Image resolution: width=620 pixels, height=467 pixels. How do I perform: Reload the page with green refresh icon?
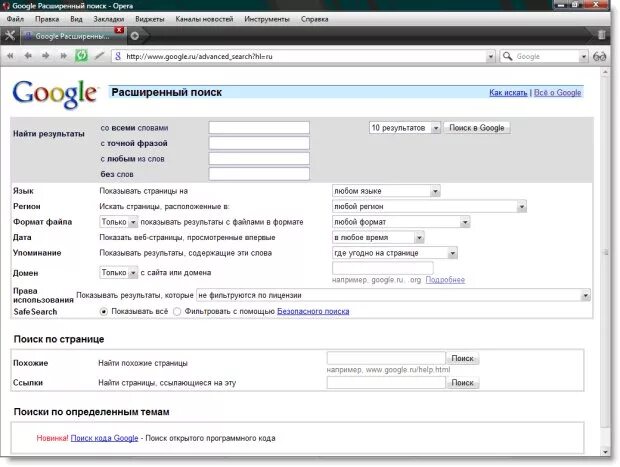click(81, 56)
